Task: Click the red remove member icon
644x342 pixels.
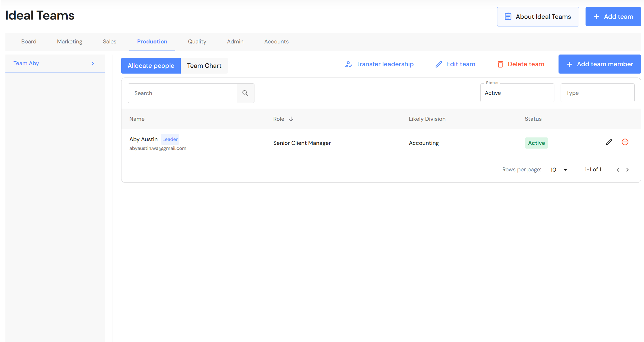Action: pyautogui.click(x=625, y=142)
